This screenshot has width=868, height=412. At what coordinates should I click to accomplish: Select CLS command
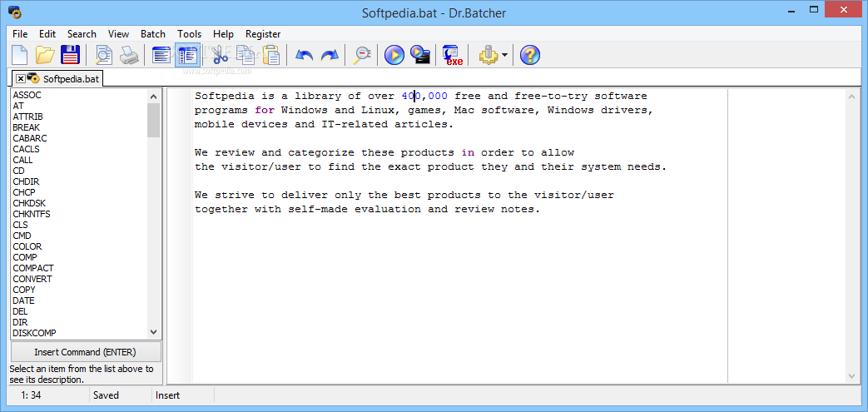tap(78, 225)
